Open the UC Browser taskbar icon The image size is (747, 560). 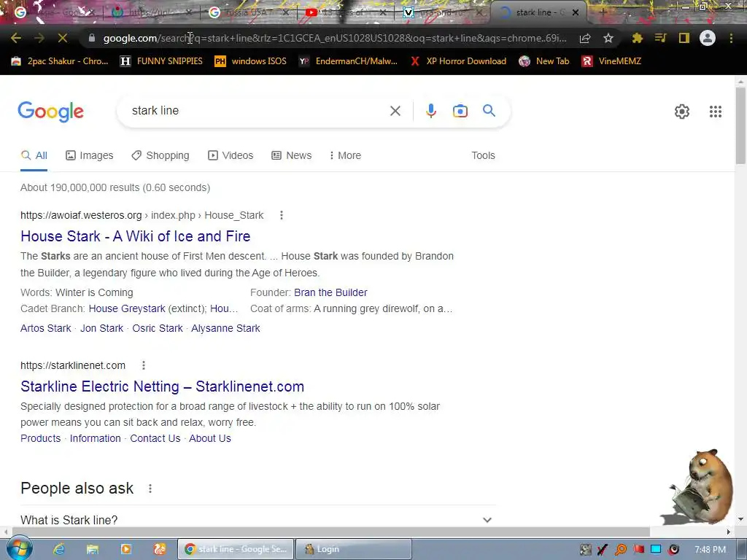(x=160, y=549)
